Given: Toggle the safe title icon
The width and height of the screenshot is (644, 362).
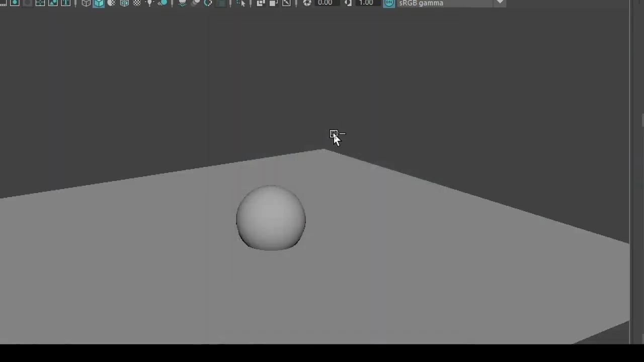Looking at the screenshot, I should 65,3.
